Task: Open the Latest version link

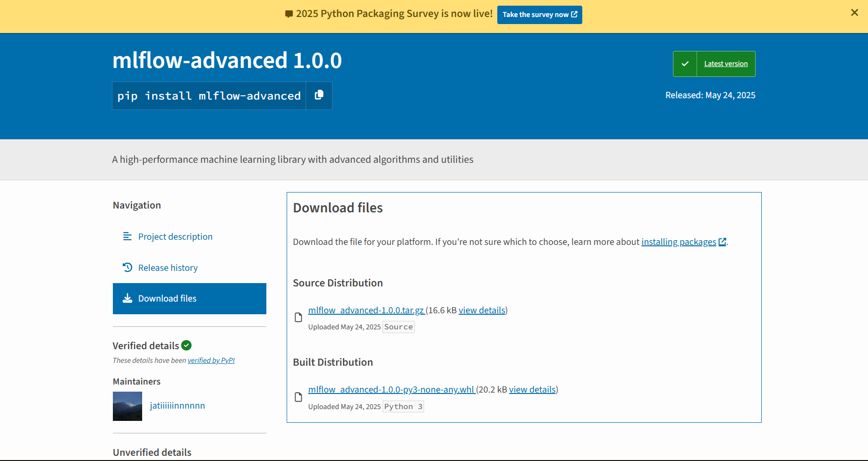Action: coord(726,64)
